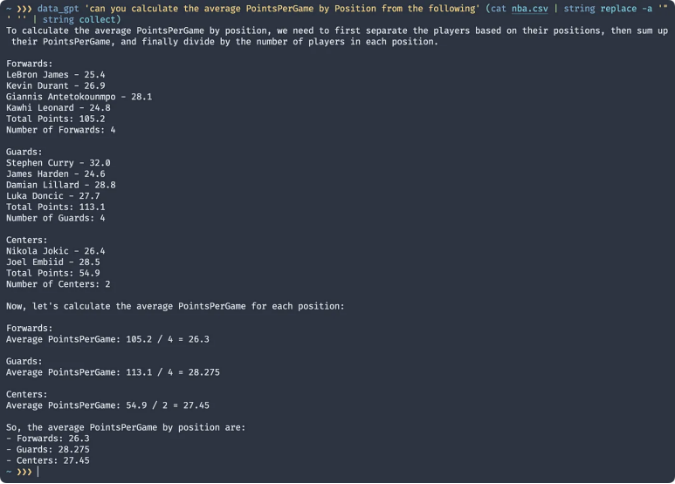Click the Giannis Antetokounmpo - 28.1 line
This screenshot has width=675, height=484.
coord(78,97)
